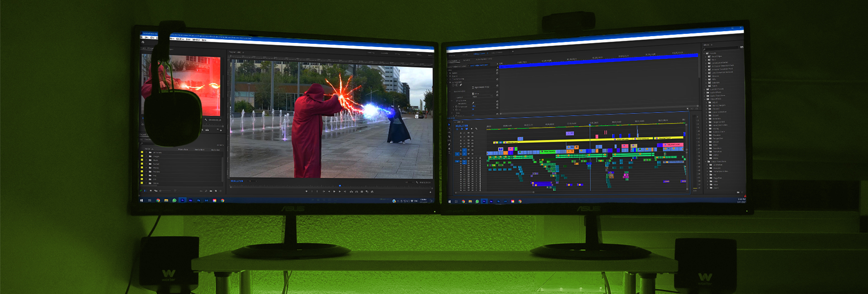Toggle the lock on the top video track
This screenshot has height=294, width=868.
pos(461,133)
